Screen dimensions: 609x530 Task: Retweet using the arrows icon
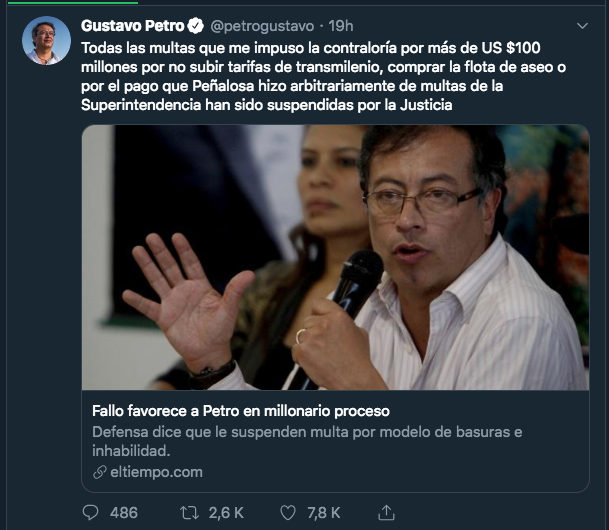coord(190,513)
